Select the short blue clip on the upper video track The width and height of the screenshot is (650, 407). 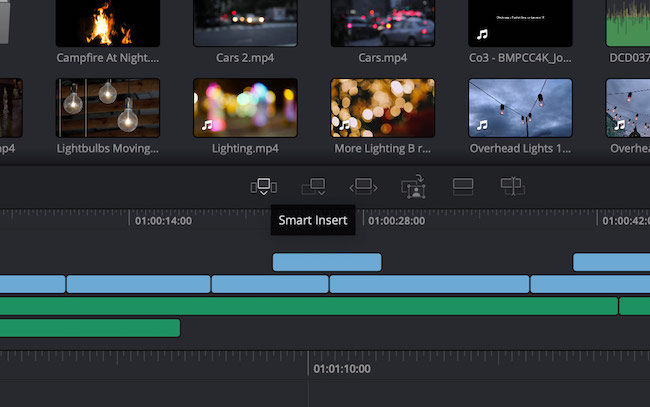(x=327, y=262)
